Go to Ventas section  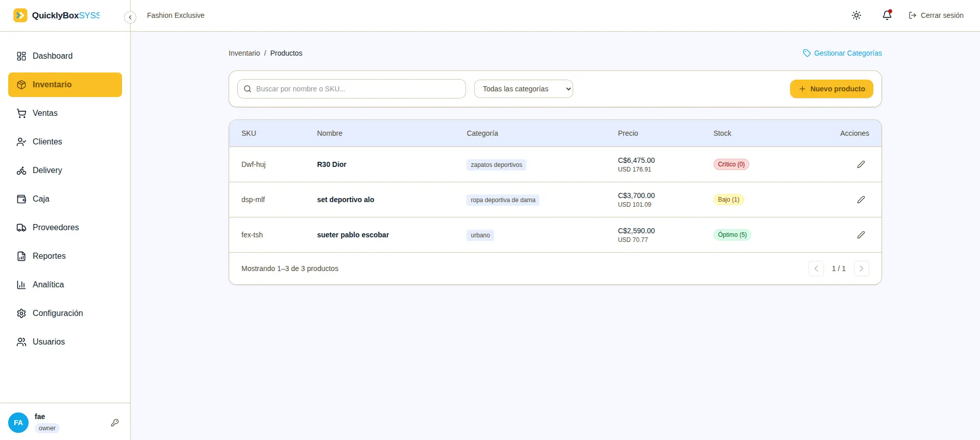65,113
